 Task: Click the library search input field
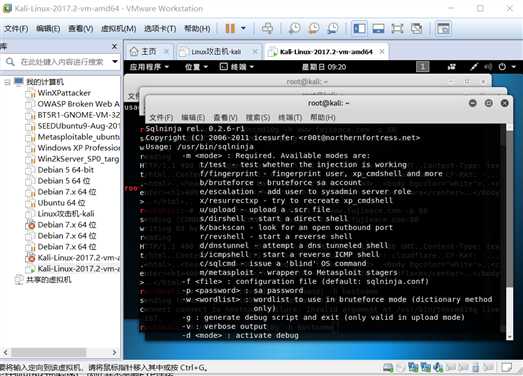coord(62,62)
